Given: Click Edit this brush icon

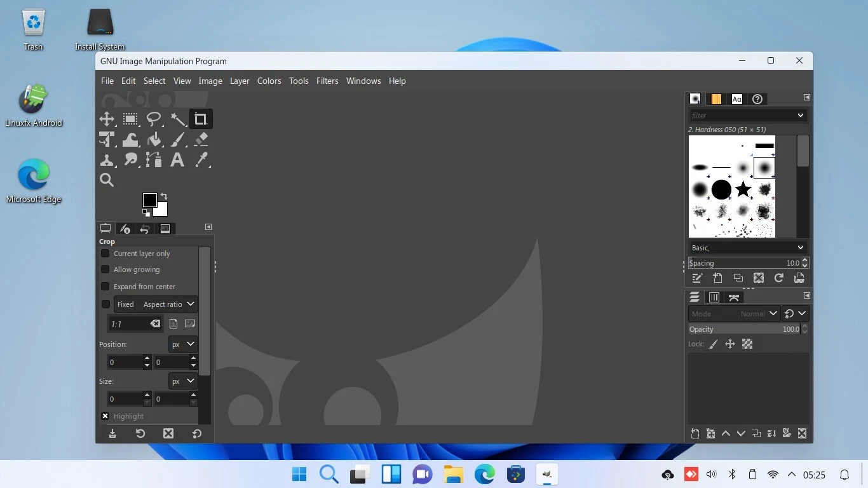Looking at the screenshot, I should click(697, 278).
